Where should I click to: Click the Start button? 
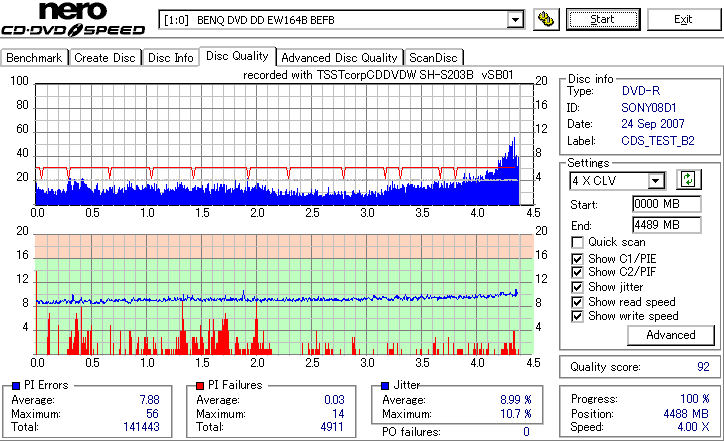[x=603, y=19]
